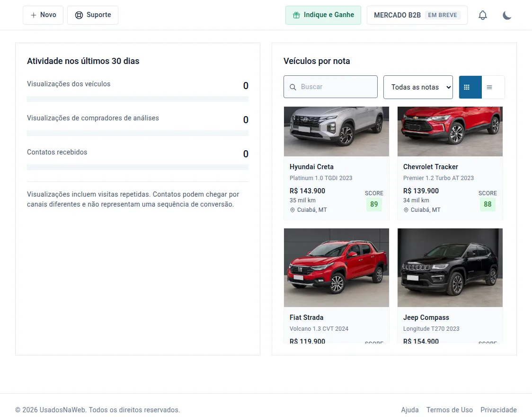Open the Ajuda footer link
This screenshot has width=532, height=417.
pyautogui.click(x=410, y=410)
